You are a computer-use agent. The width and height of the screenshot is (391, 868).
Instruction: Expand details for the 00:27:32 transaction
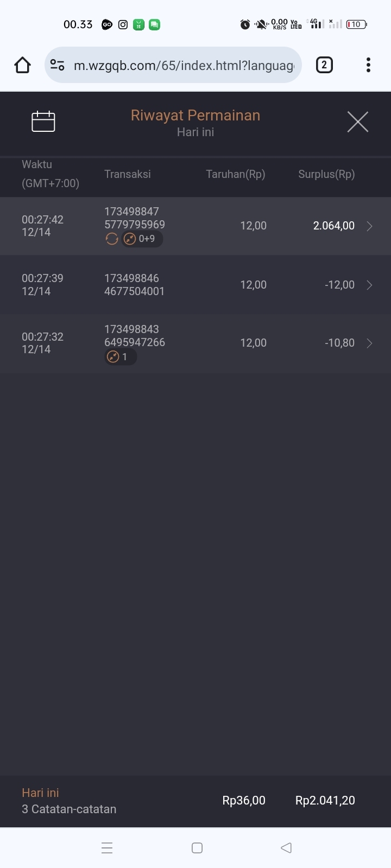click(369, 343)
